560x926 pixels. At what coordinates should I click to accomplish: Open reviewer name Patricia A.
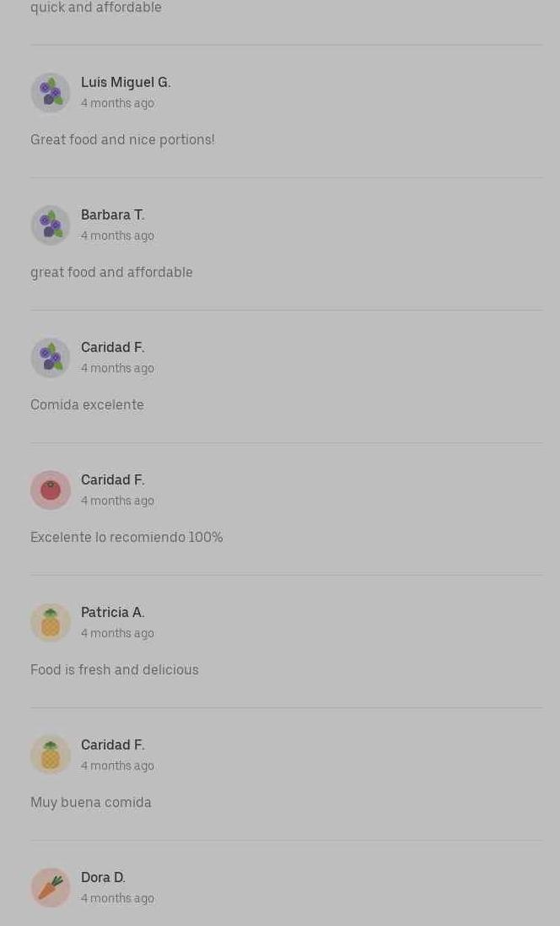tap(113, 613)
